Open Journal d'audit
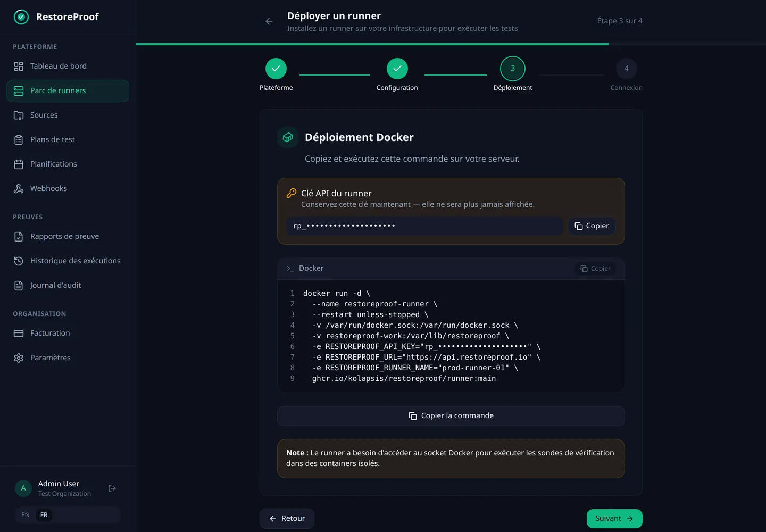Viewport: 766px width, 532px height. [x=68, y=286]
